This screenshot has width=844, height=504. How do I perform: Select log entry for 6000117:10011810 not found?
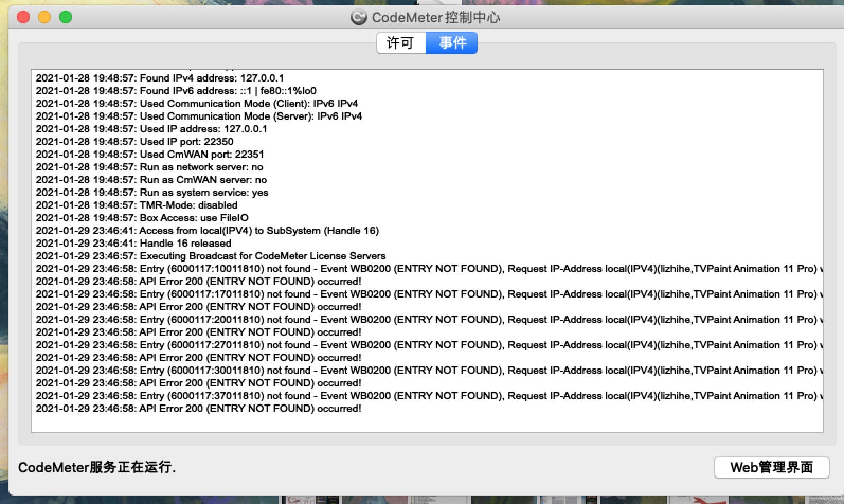point(429,268)
